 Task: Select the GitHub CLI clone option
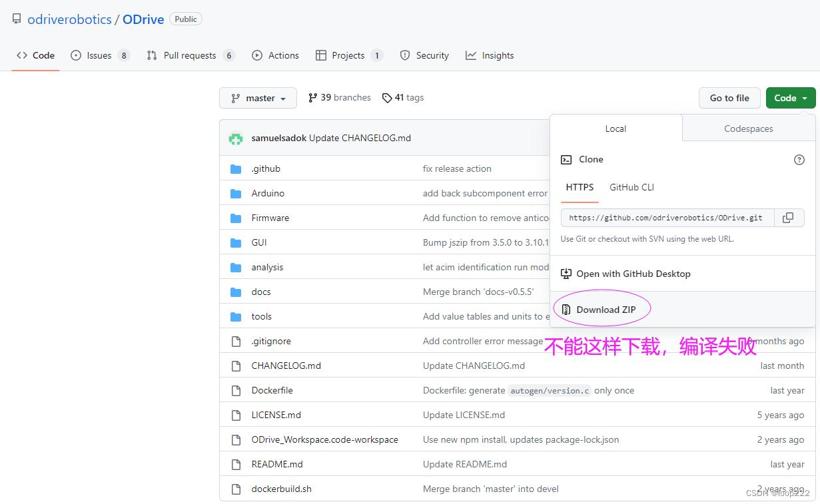click(632, 187)
